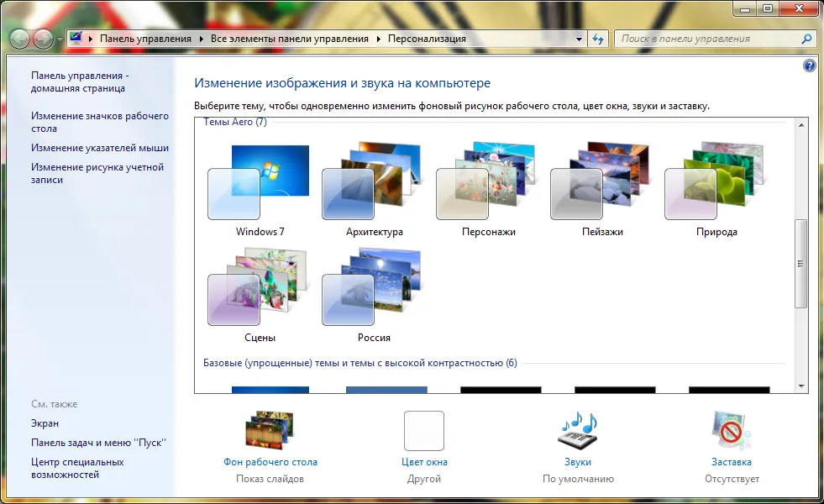Open the Sounds (Звуки) icon
The height and width of the screenshot is (504, 824).
[578, 430]
